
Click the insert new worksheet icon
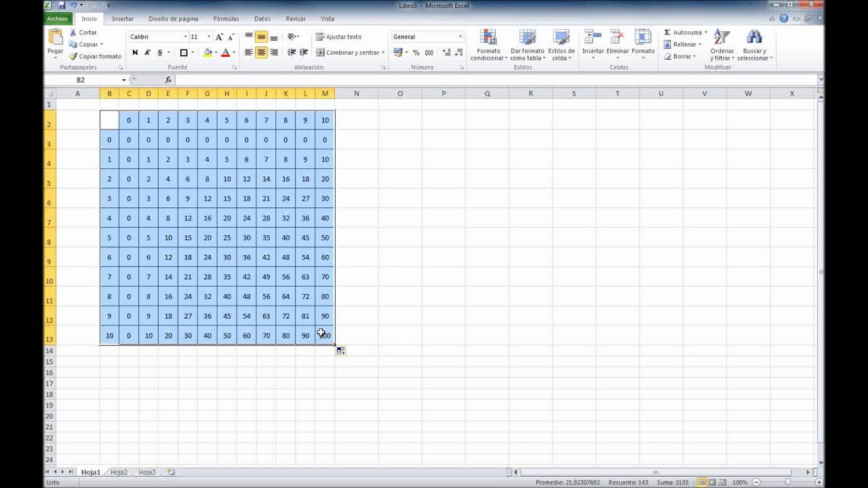(171, 472)
